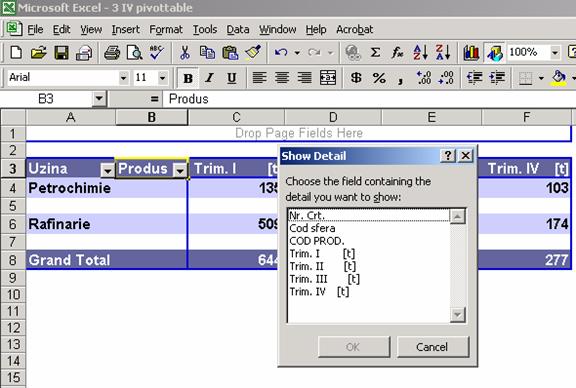Open the Edit menu
The image size is (576, 388).
(61, 29)
